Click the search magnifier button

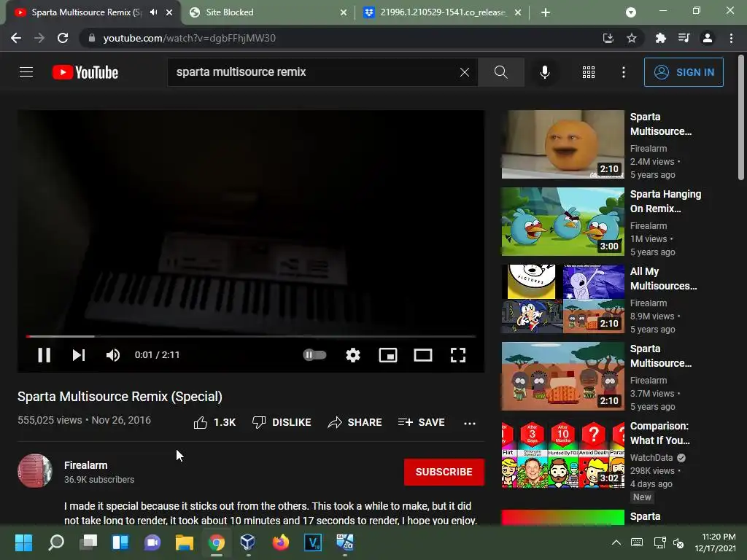[x=500, y=72]
